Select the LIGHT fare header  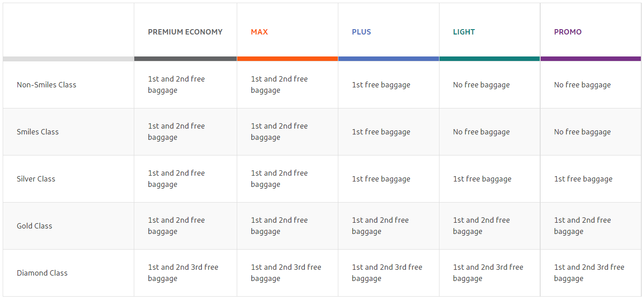pyautogui.click(x=464, y=32)
